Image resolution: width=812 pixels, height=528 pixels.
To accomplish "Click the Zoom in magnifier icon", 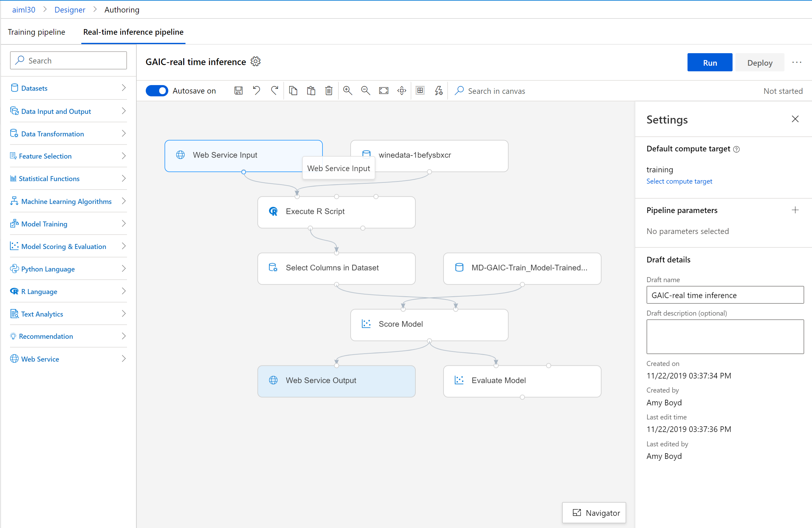I will pyautogui.click(x=347, y=91).
